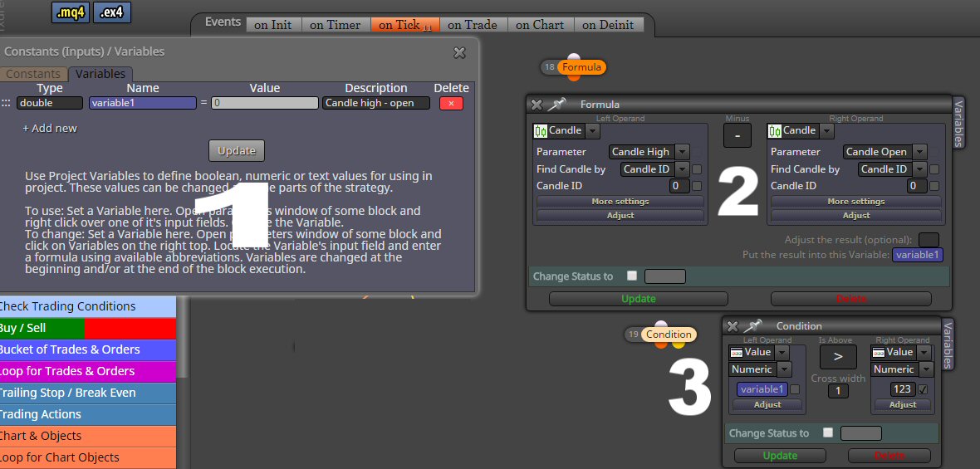Screen dimensions: 980x469
Task: Switch to the on Deinit event tab
Action: [608, 25]
